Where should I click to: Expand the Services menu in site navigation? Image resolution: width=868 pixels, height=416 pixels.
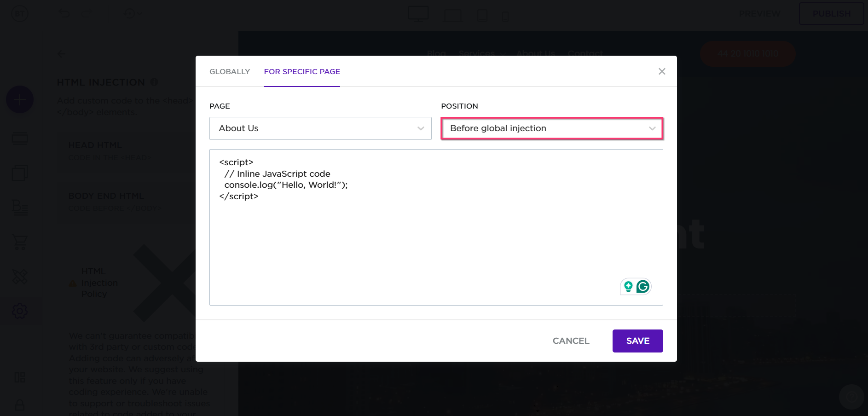(482, 53)
